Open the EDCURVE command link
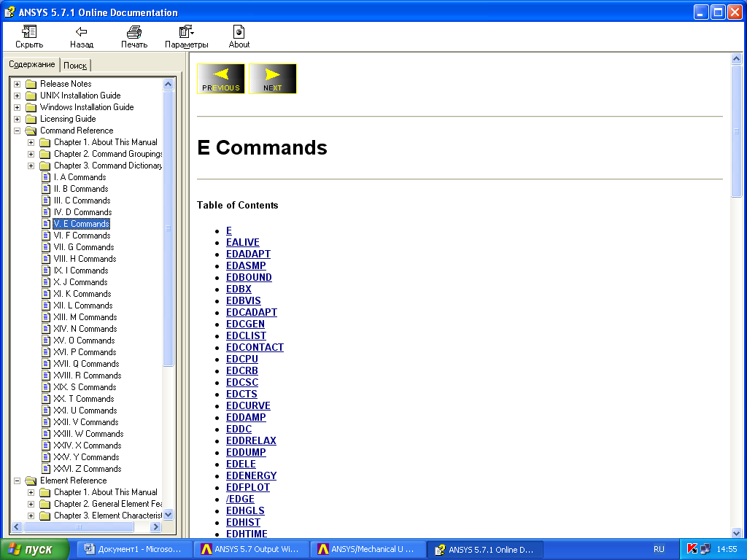The width and height of the screenshot is (747, 560). click(x=248, y=405)
